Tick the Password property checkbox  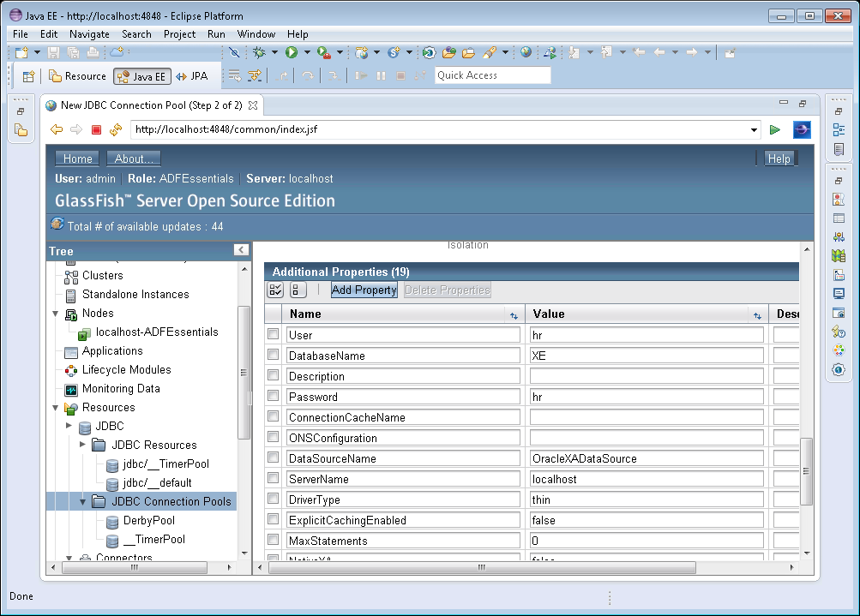(274, 396)
